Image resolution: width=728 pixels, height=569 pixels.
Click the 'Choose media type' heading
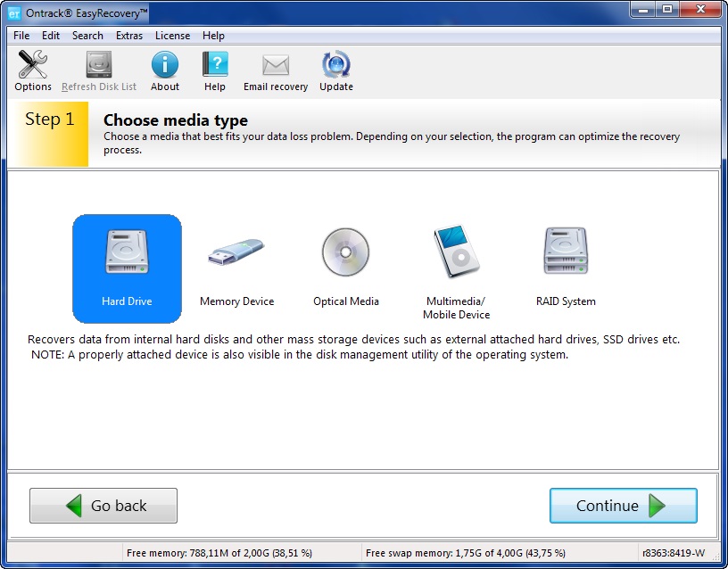point(176,120)
